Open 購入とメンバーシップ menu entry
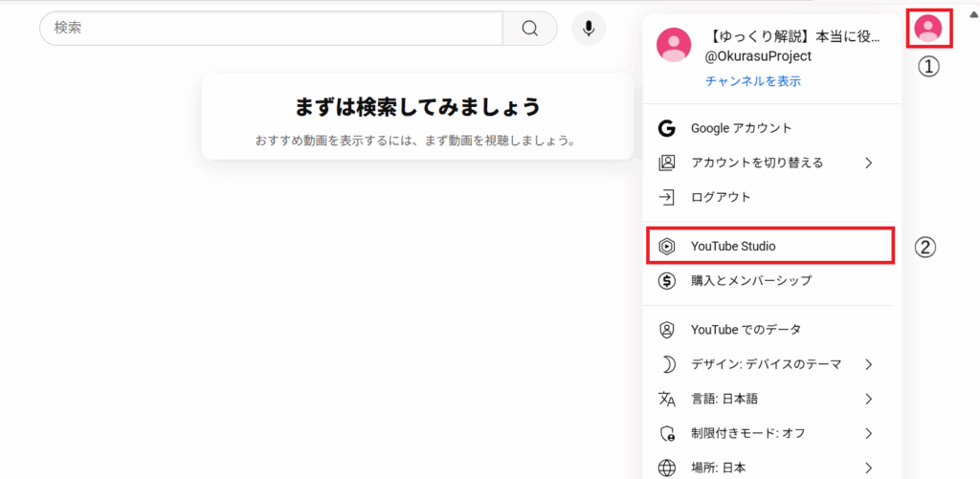 (772, 281)
